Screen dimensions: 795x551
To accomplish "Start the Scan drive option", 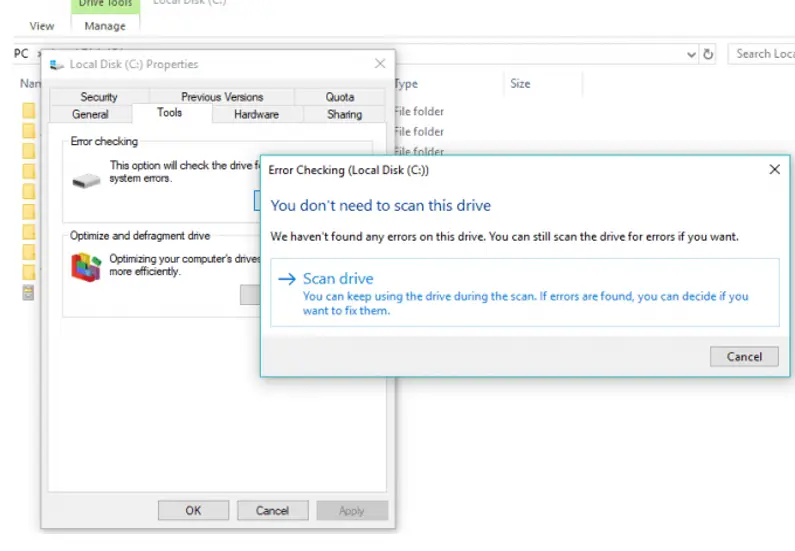I will tap(525, 292).
